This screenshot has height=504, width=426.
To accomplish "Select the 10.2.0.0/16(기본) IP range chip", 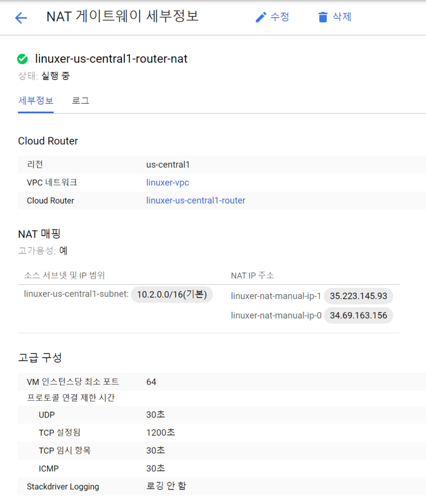I will 172,294.
